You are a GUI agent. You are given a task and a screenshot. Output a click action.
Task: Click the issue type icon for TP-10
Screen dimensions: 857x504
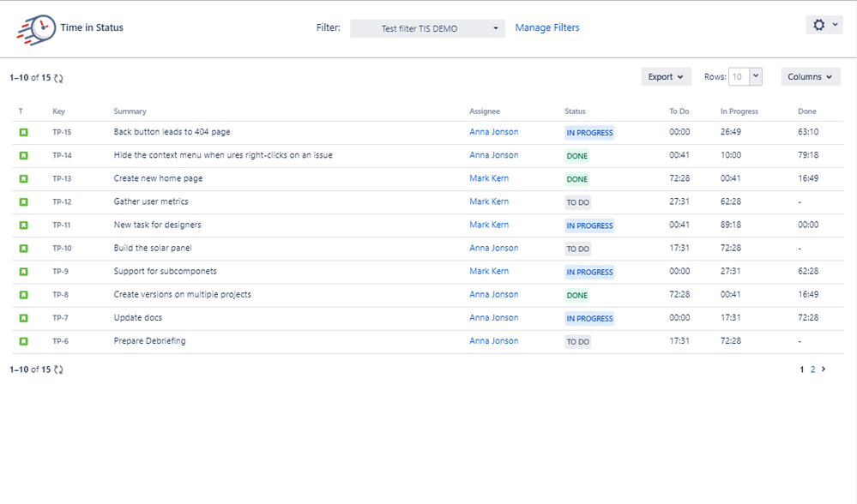23,249
